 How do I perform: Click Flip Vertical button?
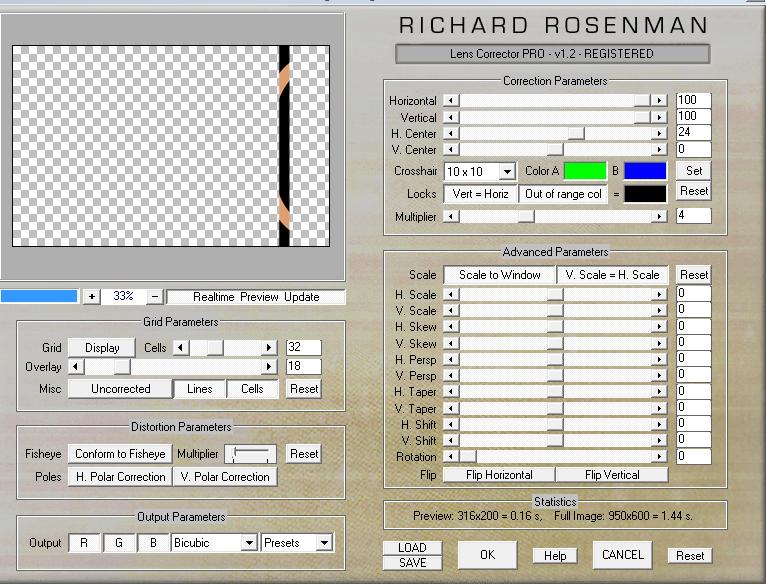pyautogui.click(x=612, y=475)
